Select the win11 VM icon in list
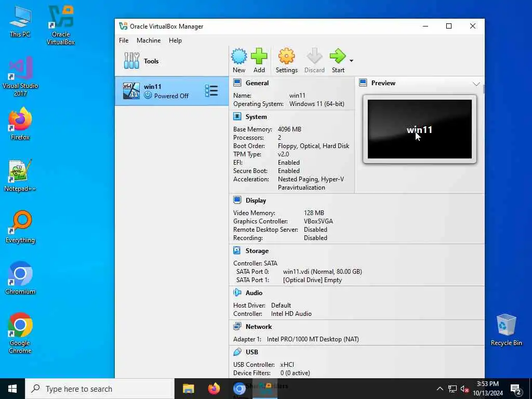The image size is (532, 399). [131, 91]
